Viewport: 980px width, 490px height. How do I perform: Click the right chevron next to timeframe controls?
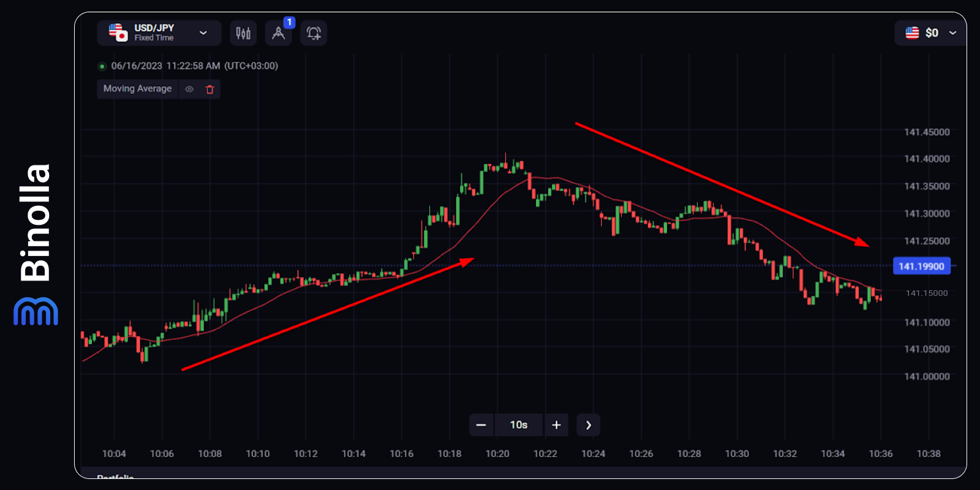[x=588, y=424]
